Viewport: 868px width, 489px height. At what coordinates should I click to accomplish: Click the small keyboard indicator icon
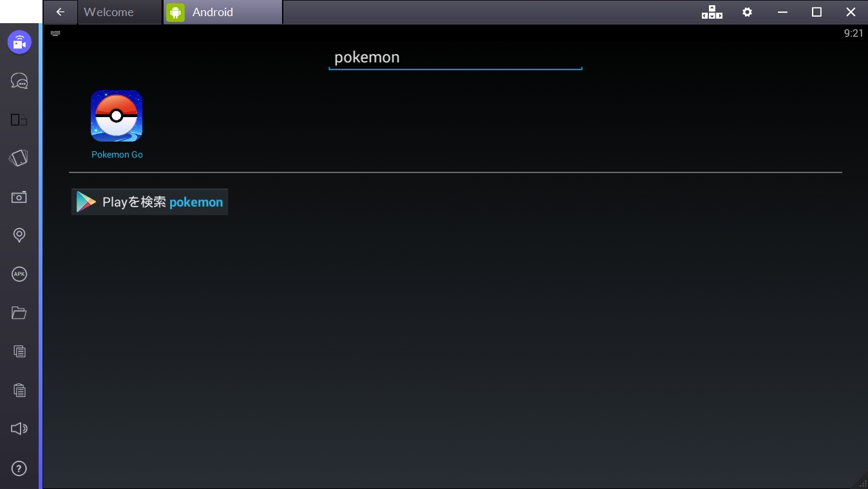[x=55, y=33]
